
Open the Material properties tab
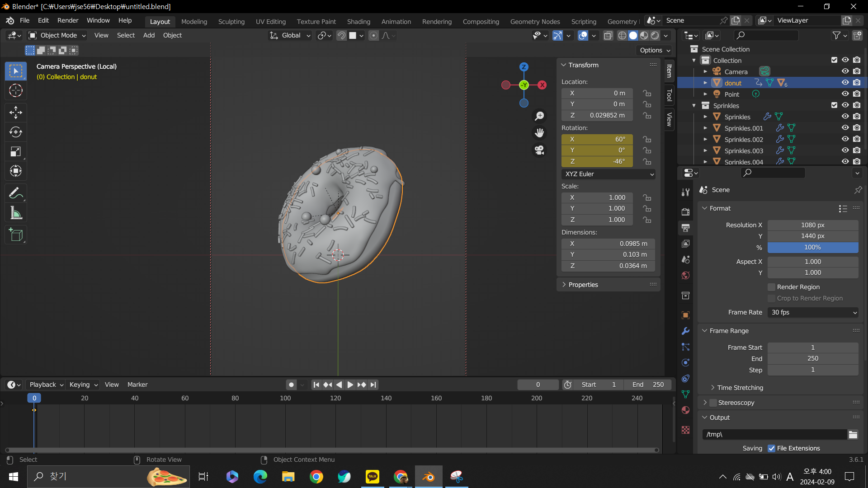[x=685, y=410]
